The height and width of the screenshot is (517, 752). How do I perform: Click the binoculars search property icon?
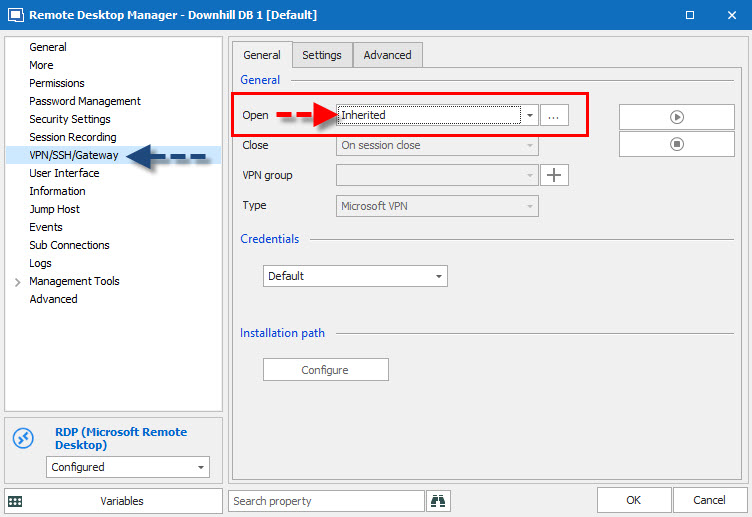pyautogui.click(x=438, y=501)
